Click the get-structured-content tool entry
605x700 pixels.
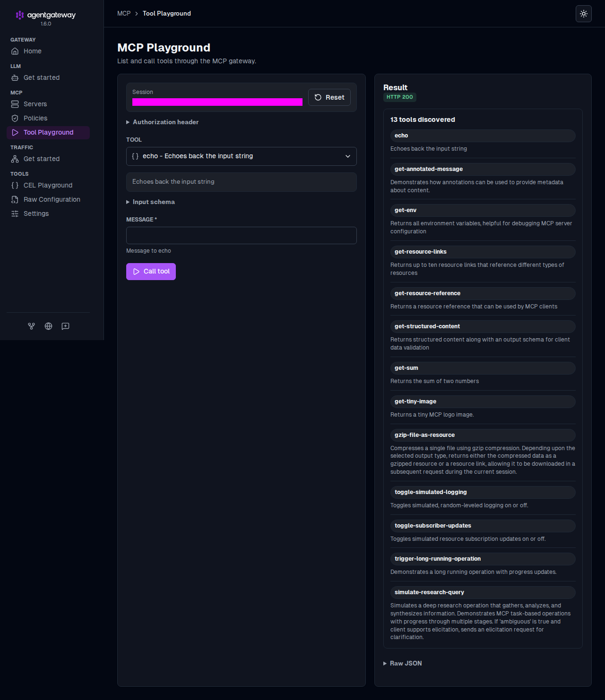point(483,326)
